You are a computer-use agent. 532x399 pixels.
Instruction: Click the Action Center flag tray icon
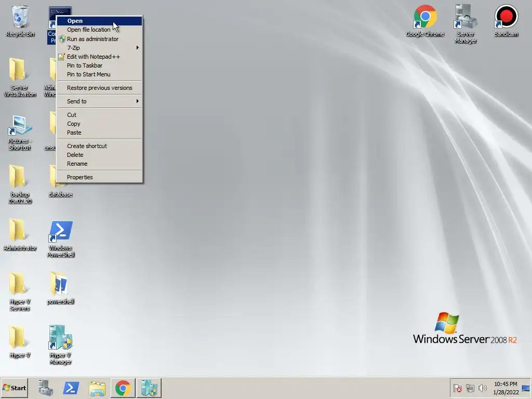tap(457, 388)
